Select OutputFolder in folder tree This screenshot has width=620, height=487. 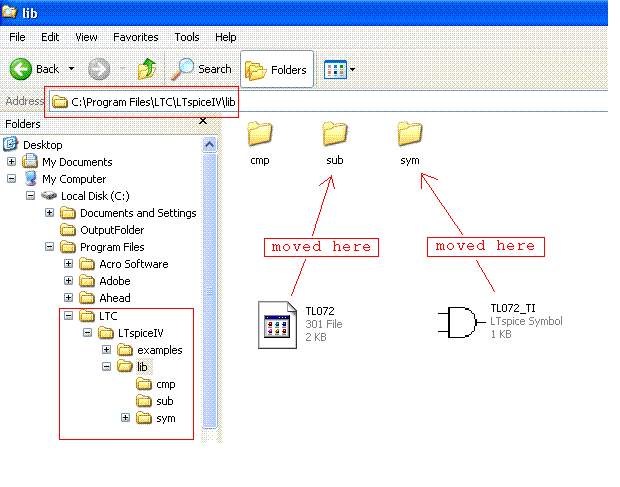(x=112, y=230)
